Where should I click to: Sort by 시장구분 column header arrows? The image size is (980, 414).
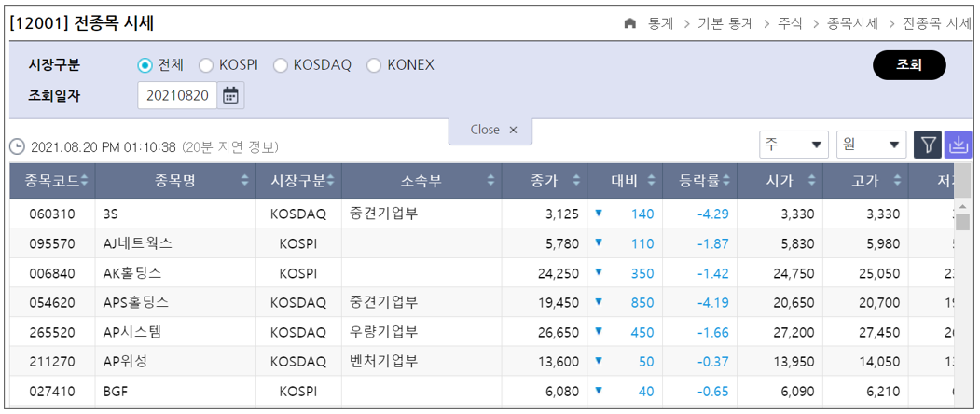point(330,181)
